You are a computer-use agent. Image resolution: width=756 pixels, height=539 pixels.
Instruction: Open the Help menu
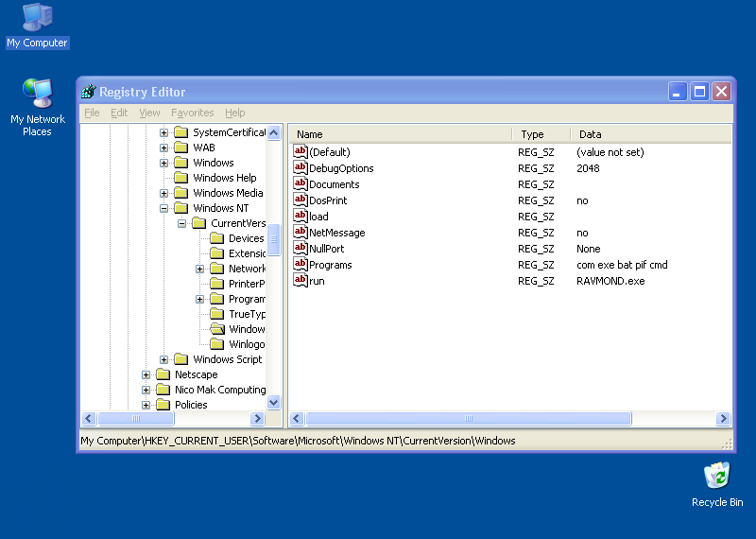click(234, 113)
